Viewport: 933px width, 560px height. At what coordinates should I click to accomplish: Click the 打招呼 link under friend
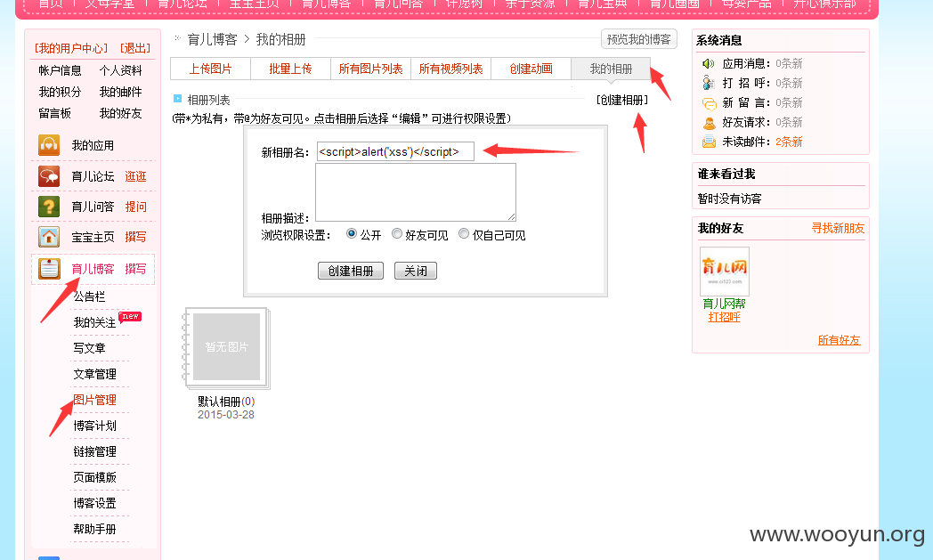724,317
